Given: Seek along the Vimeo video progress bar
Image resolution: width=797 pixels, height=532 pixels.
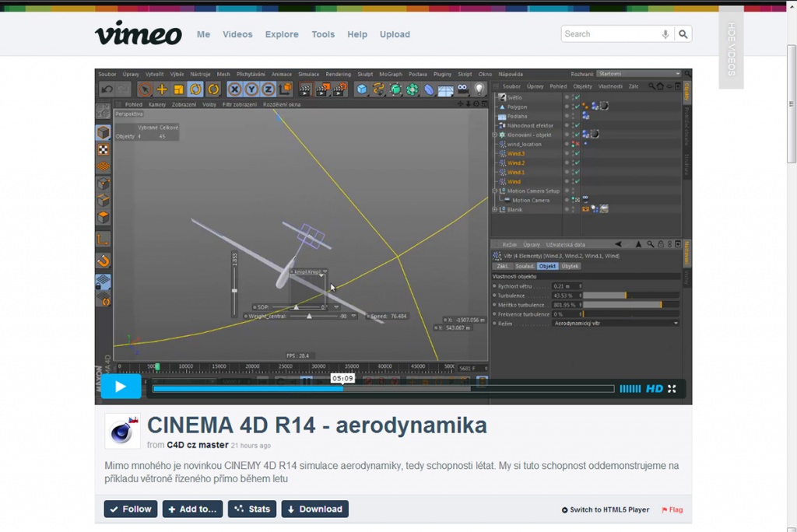Looking at the screenshot, I should click(x=383, y=389).
